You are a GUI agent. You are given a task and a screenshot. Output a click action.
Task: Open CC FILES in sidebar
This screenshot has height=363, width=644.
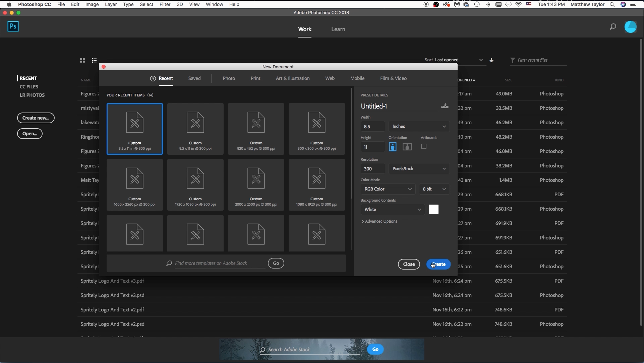(29, 87)
